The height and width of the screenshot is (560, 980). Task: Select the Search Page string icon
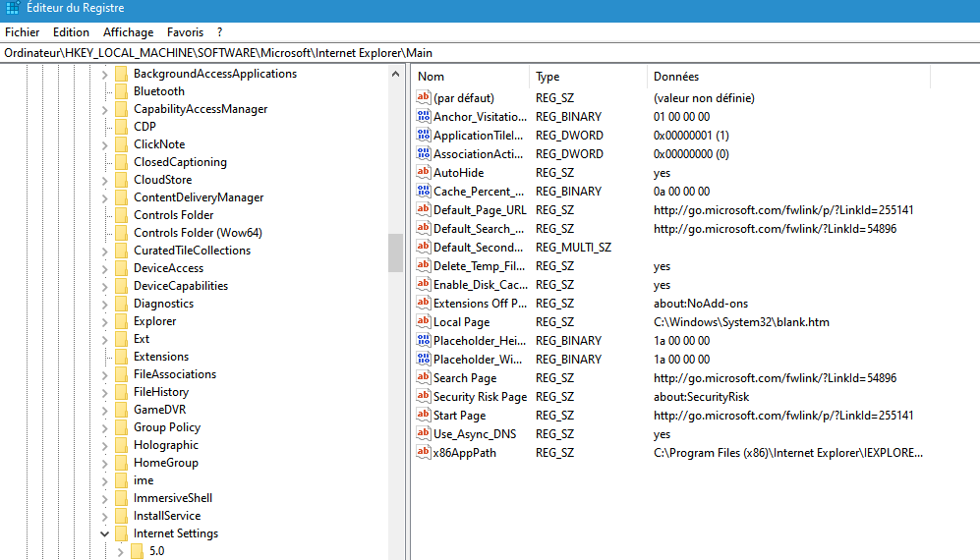(x=423, y=377)
